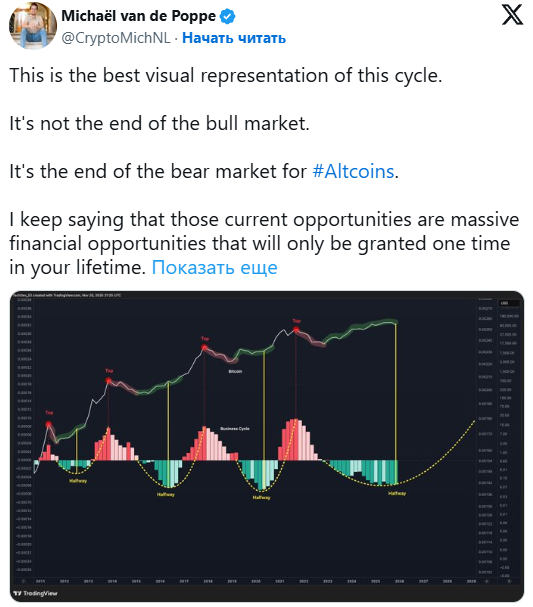Open the @CryptoMichNL handle link
The height and width of the screenshot is (607, 533).
(116, 38)
